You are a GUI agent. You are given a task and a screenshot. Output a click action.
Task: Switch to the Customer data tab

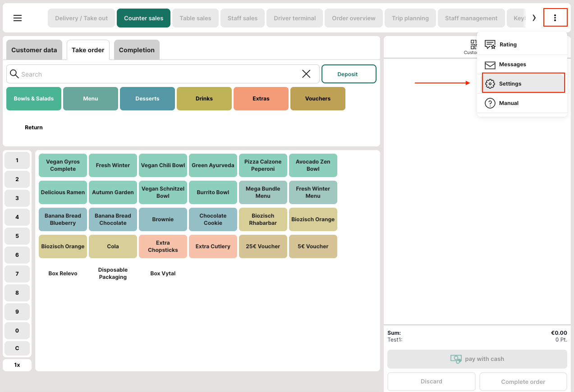click(34, 50)
